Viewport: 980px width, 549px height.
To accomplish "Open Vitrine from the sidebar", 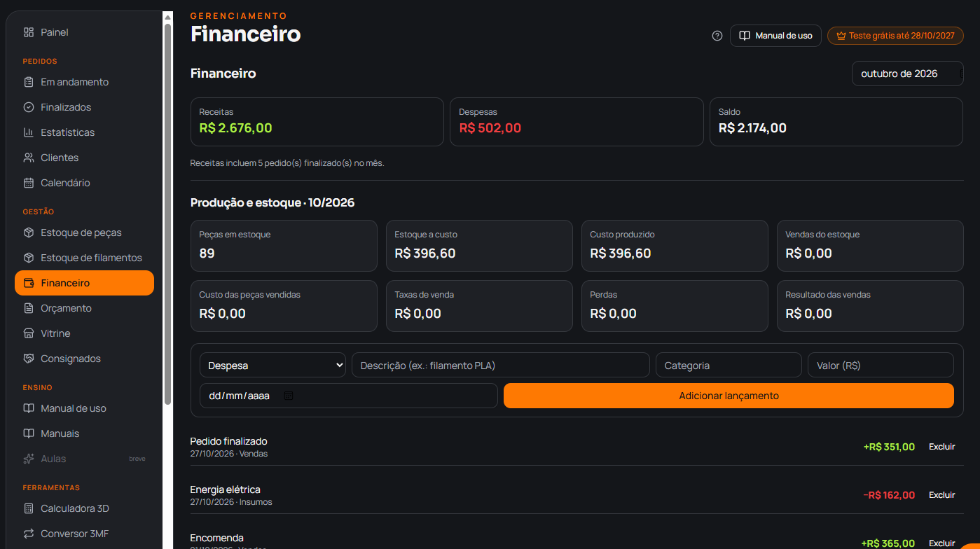I will (84, 333).
